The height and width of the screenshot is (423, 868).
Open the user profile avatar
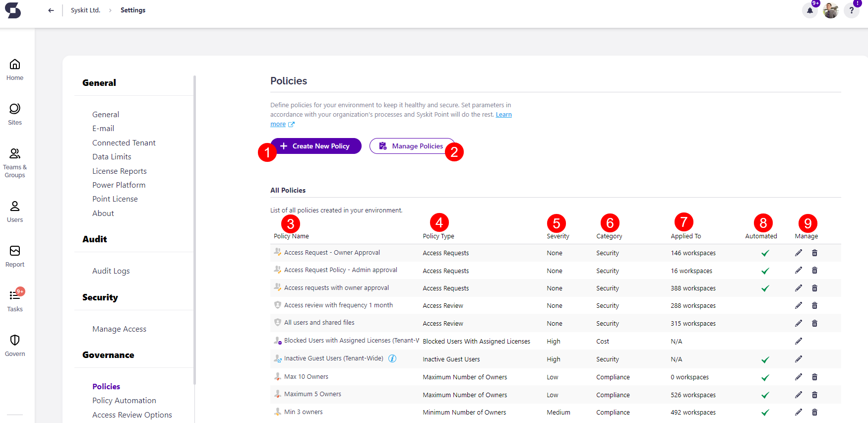click(831, 10)
